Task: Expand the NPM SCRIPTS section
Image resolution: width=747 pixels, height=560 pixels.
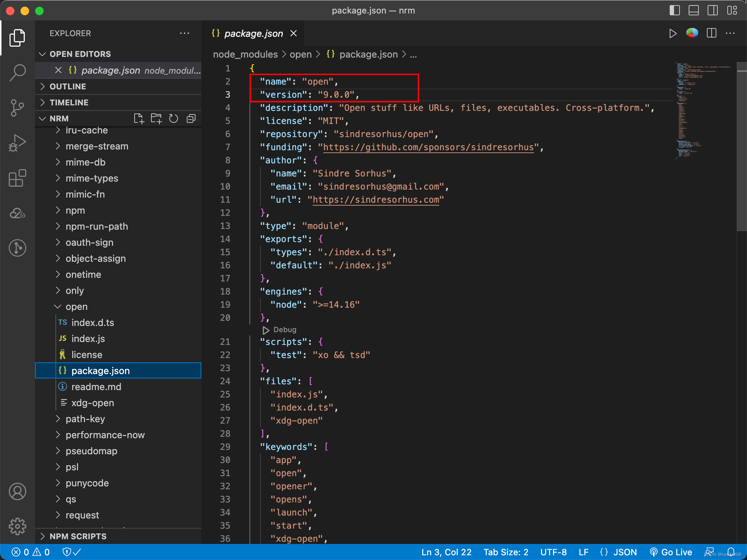Action: (118, 536)
